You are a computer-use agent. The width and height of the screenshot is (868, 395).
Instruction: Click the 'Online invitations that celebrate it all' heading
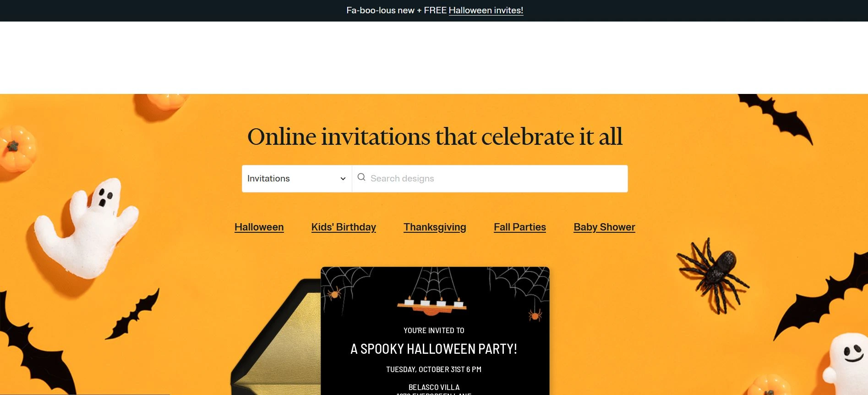click(435, 137)
